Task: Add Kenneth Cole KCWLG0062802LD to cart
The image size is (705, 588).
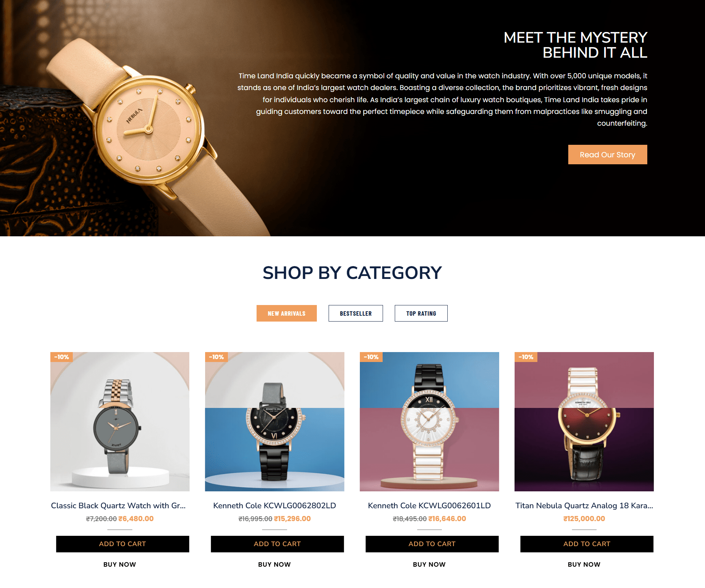Action: click(x=277, y=544)
